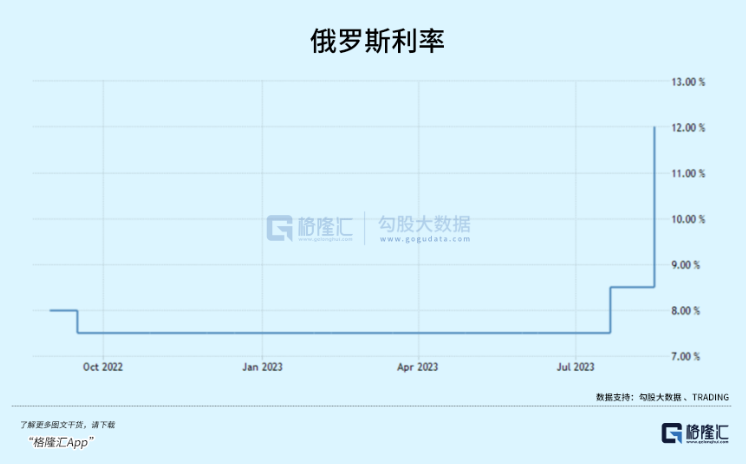Select the 12.00 % y-axis label
The image size is (746, 464).
pos(687,128)
